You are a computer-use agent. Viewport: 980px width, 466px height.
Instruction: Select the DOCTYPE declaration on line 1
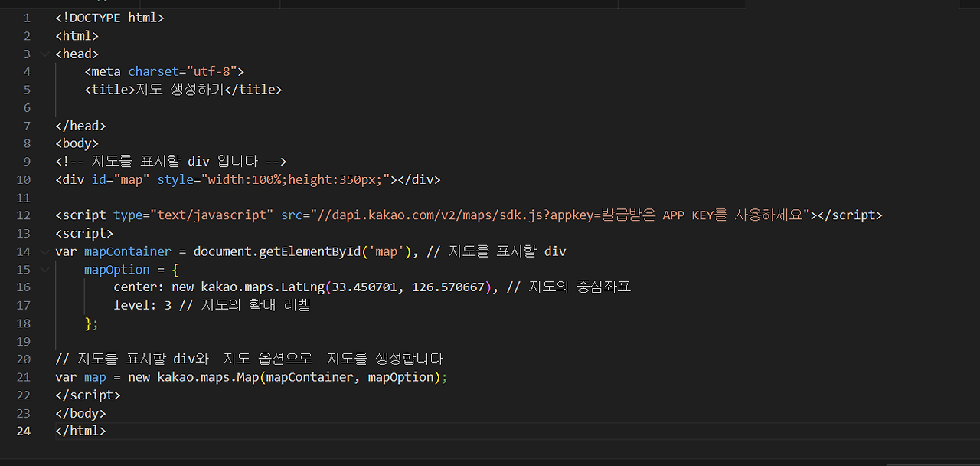point(109,17)
